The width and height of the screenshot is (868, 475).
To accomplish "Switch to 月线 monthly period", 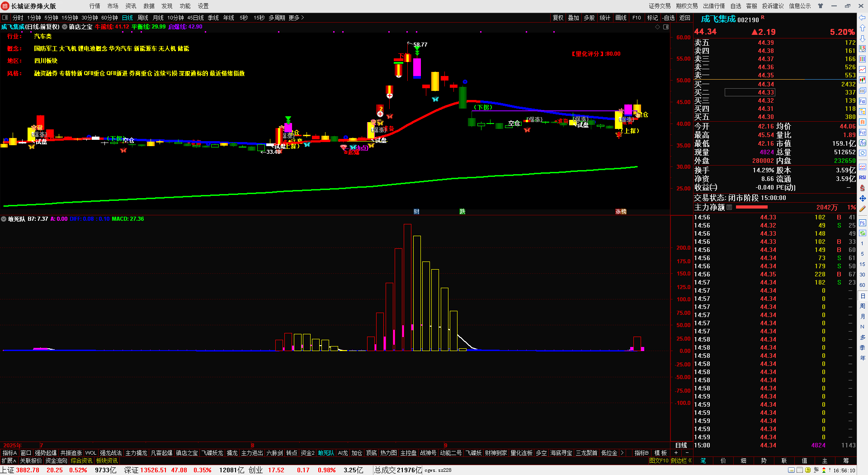I will 158,18.
